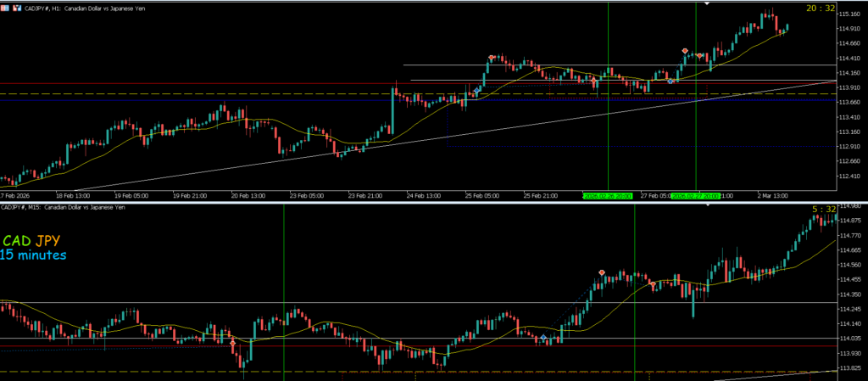
Task: Select the 15 minutes text label
Action: (x=34, y=255)
